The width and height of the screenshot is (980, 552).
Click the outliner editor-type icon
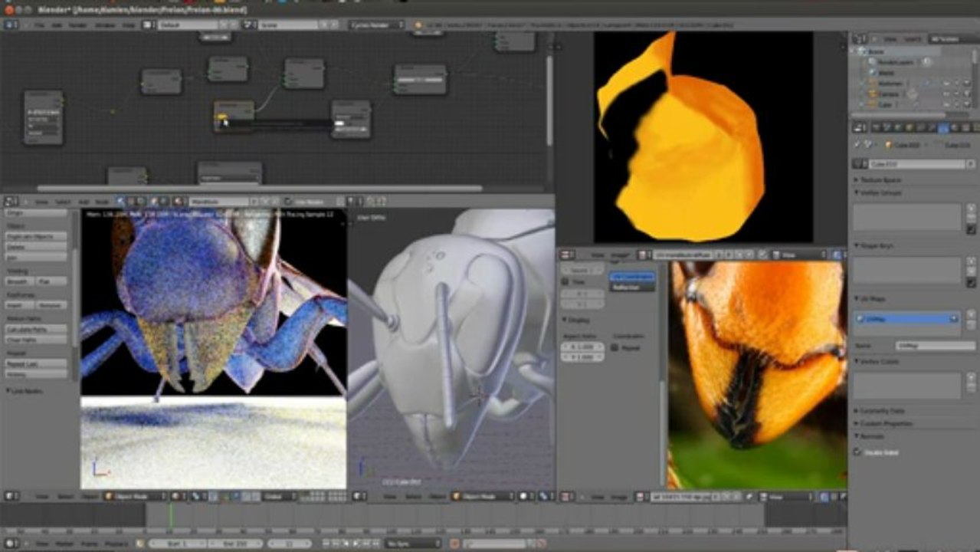[861, 38]
